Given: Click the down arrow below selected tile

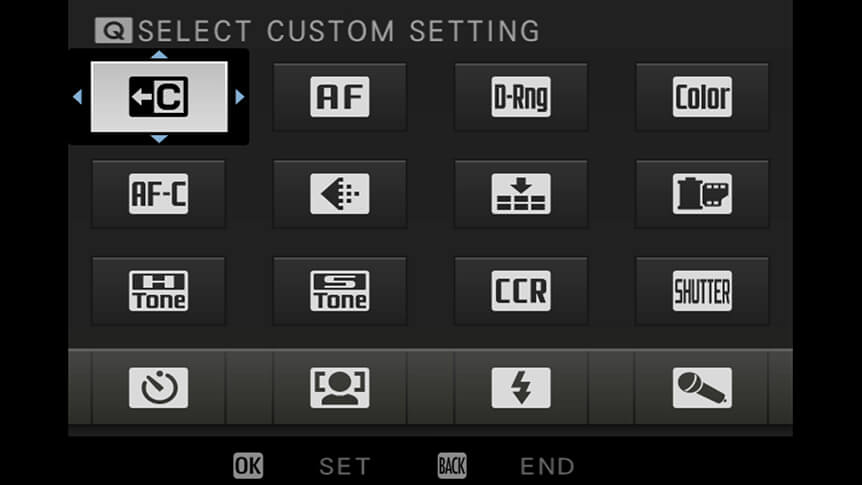Looking at the screenshot, I should pos(159,139).
